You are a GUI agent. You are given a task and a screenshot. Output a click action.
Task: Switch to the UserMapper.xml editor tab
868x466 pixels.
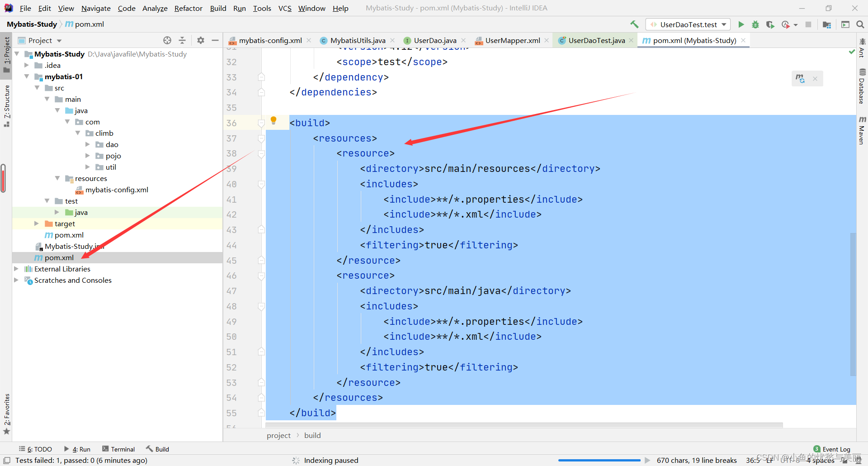(x=512, y=40)
